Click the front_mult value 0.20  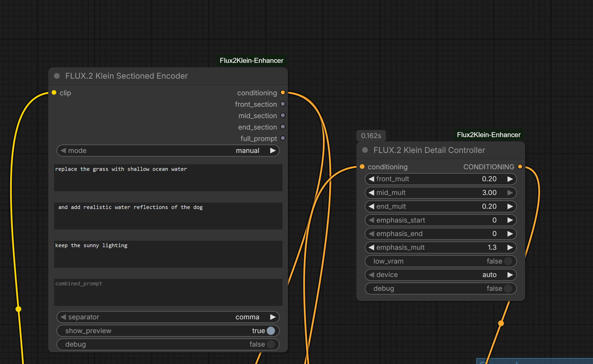pyautogui.click(x=489, y=179)
